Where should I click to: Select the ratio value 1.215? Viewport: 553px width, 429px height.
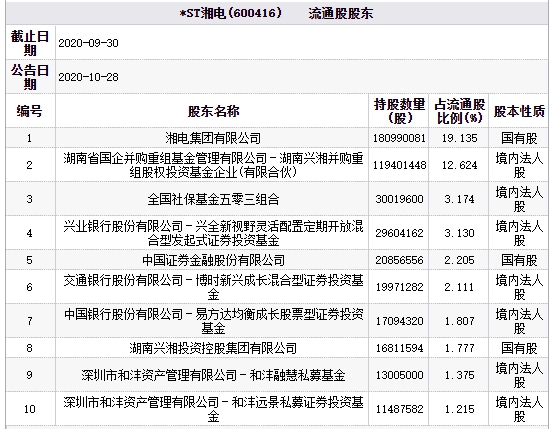(460, 409)
